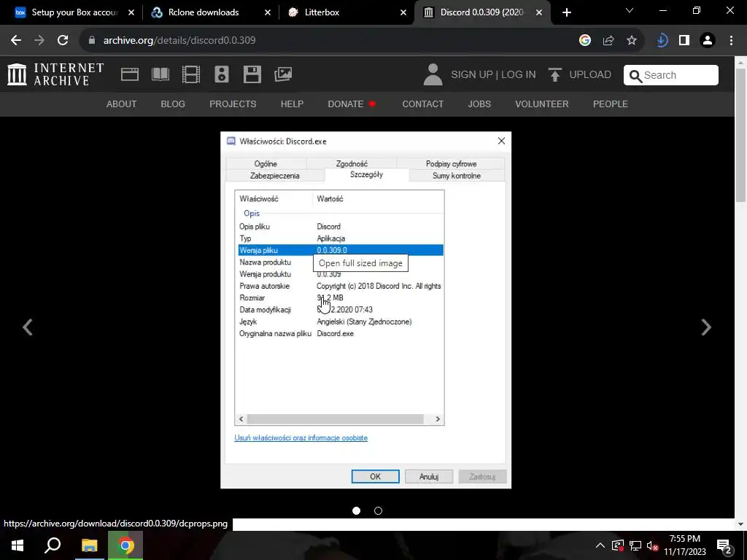This screenshot has width=747, height=560.
Task: Open Chrome profile icon
Action: point(708,41)
